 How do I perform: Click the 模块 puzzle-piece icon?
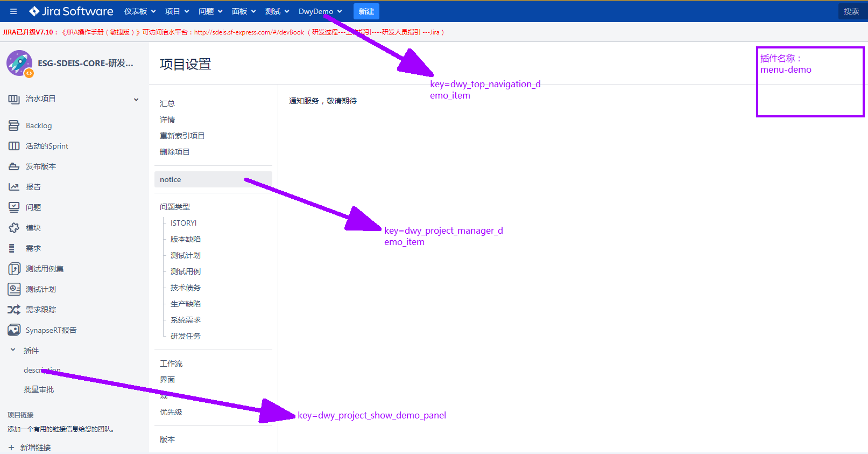point(14,228)
